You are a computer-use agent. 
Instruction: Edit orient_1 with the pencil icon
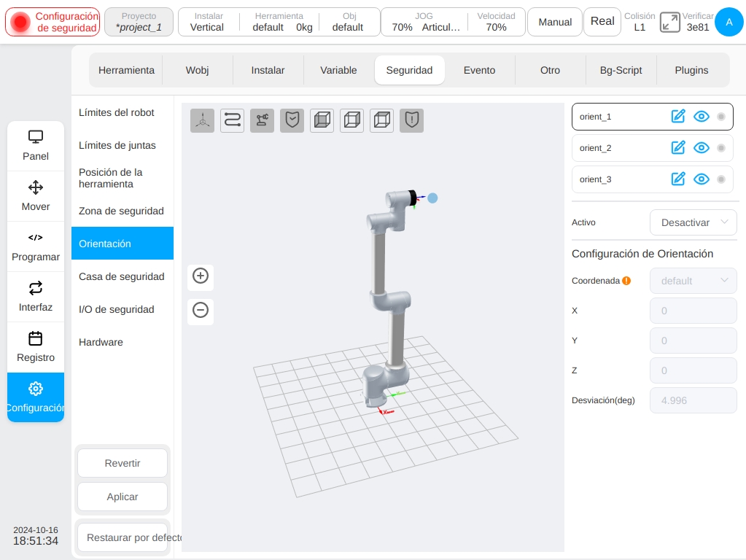pyautogui.click(x=678, y=117)
